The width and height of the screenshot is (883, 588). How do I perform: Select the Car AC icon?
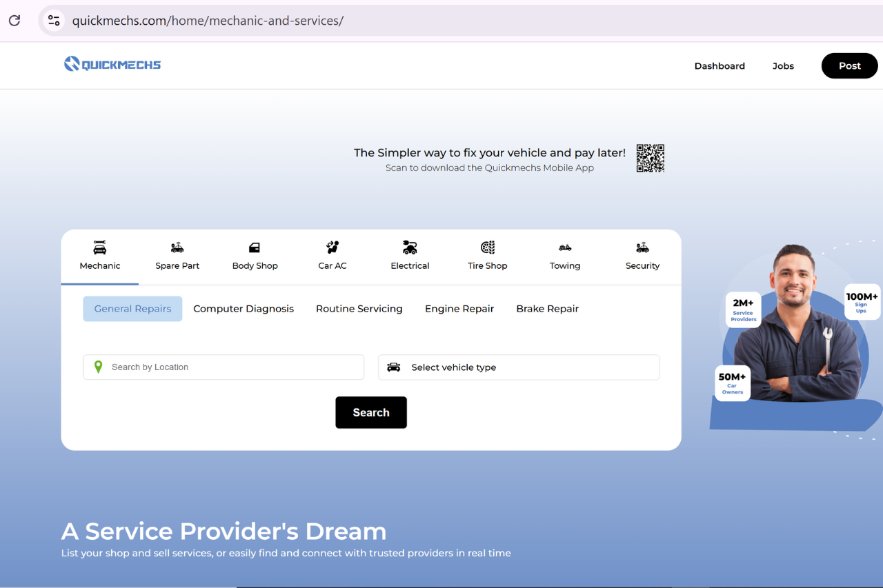click(333, 247)
